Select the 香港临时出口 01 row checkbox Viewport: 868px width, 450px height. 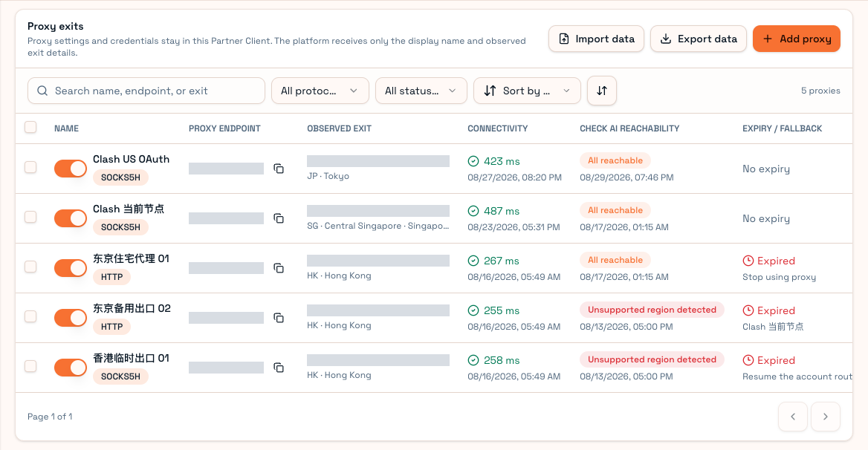tap(30, 366)
